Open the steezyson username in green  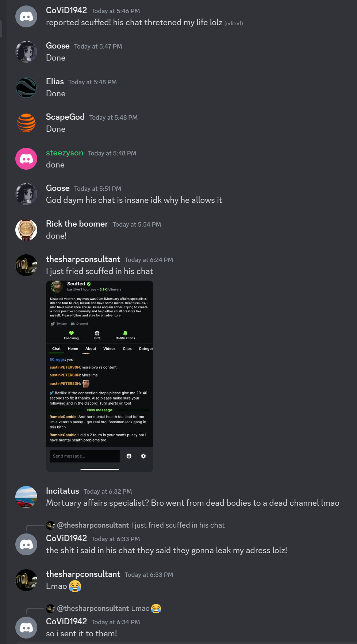65,153
